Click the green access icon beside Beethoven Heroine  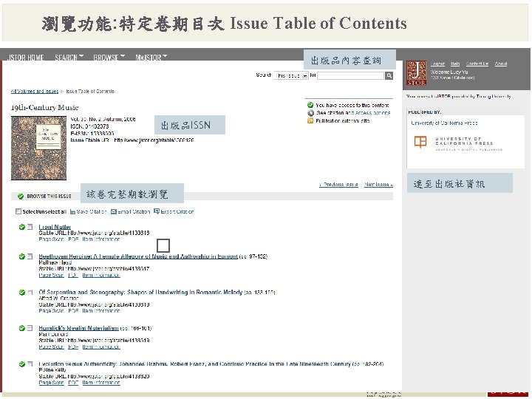pyautogui.click(x=22, y=256)
